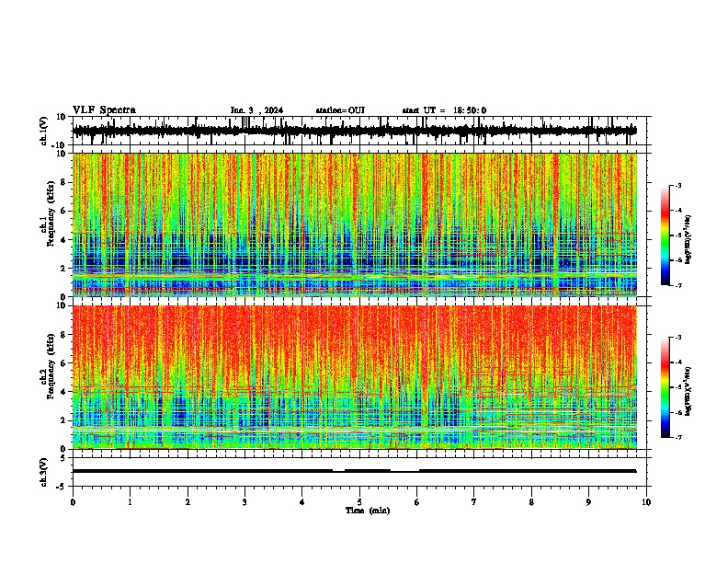Click the ch.3(V) flat black trace
The width and height of the screenshot is (728, 563).
[x=355, y=471]
